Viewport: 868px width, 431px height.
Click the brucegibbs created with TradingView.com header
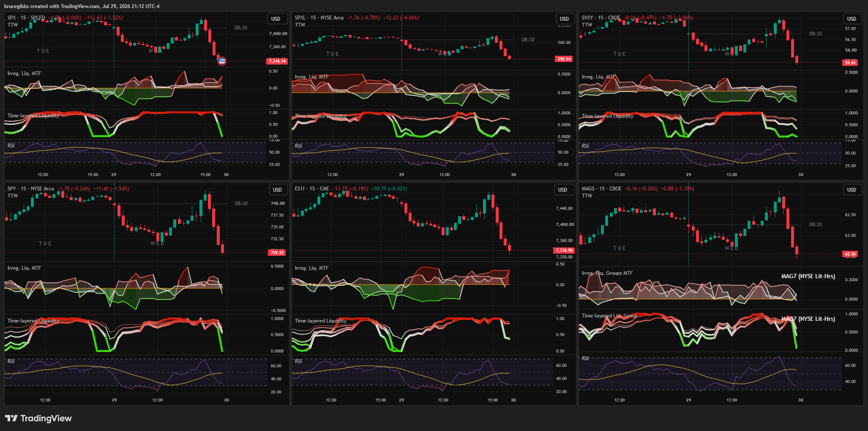coord(82,6)
